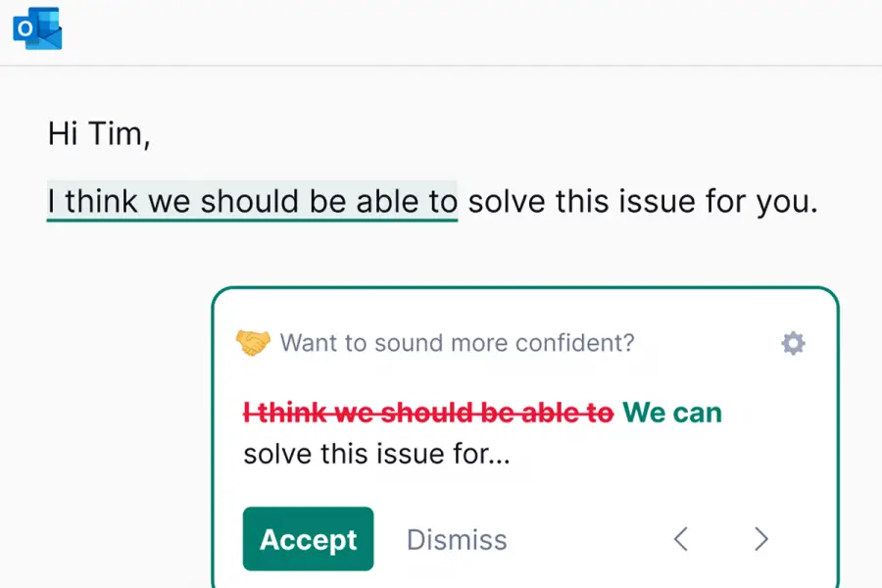
Task: Click the 'Want to sound more confident?' heading
Action: 458,343
